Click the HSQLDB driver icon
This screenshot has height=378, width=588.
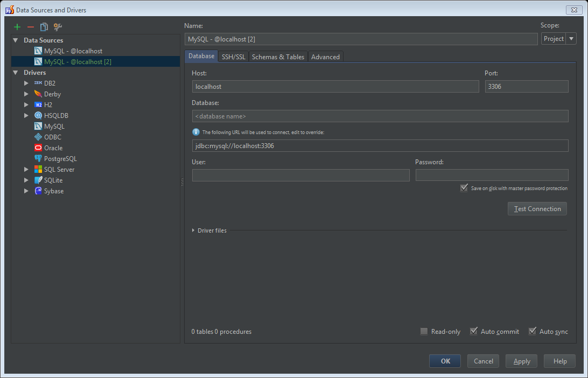pyautogui.click(x=38, y=115)
